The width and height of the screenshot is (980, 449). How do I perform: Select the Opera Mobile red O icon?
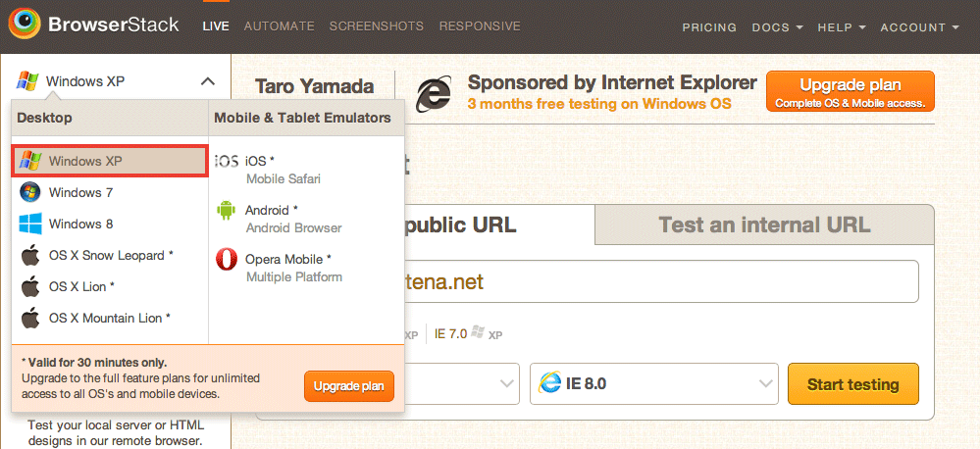click(x=227, y=259)
